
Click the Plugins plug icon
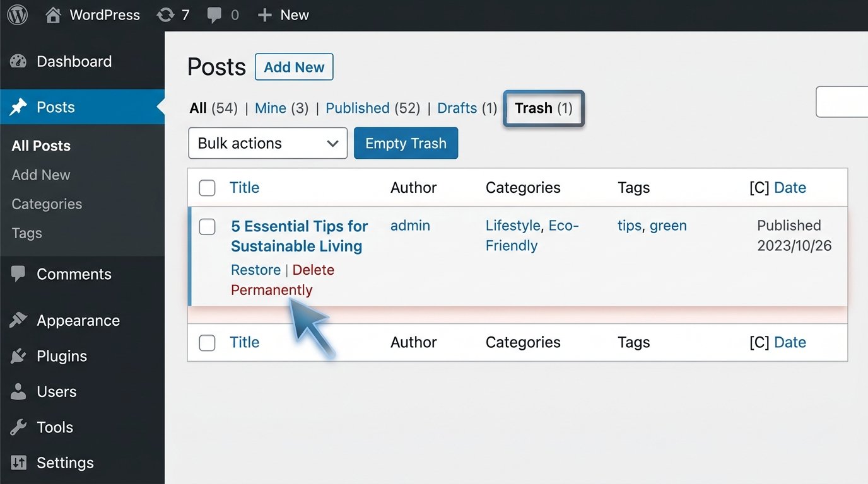18,356
